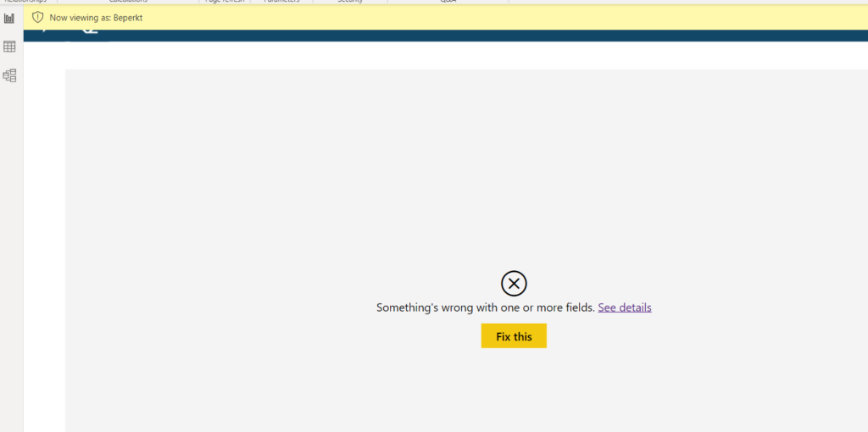
Task: Switch to Report view in left sidebar
Action: pos(9,18)
